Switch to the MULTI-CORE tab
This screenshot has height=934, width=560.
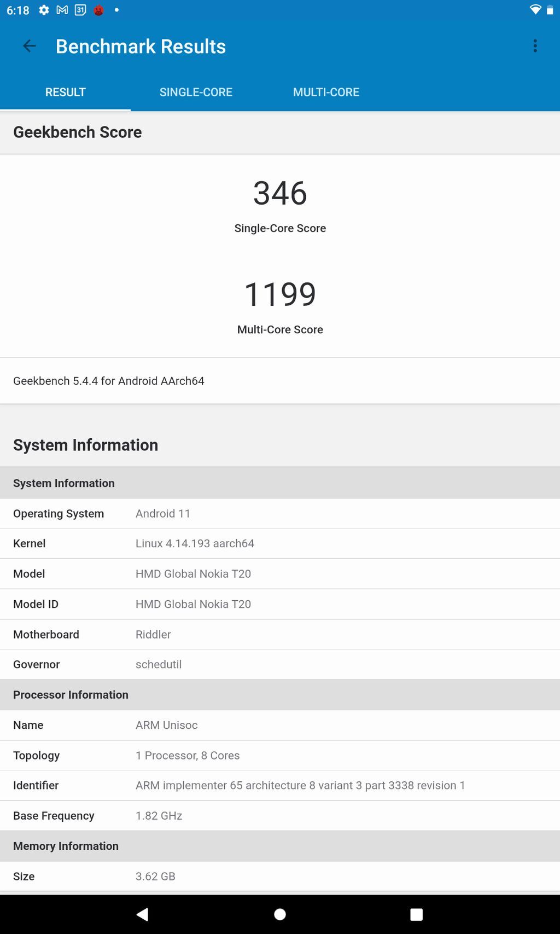point(326,92)
